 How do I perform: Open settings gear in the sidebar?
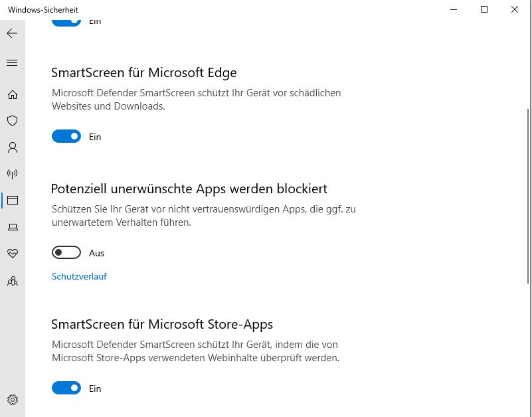(12, 400)
